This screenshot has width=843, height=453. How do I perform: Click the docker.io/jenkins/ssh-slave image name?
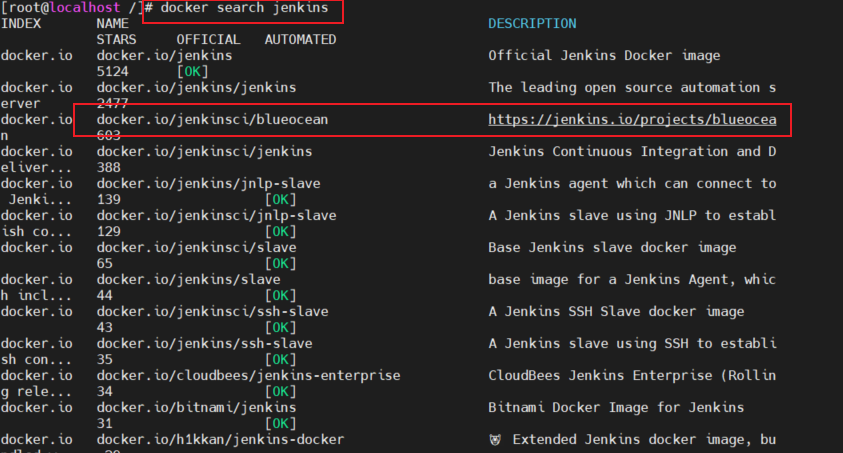[204, 344]
